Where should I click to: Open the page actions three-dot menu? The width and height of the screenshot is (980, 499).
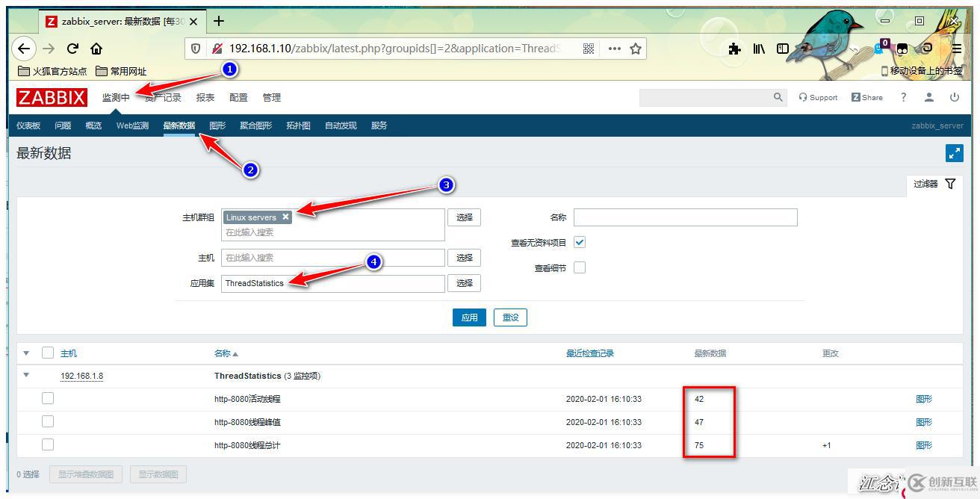pyautogui.click(x=614, y=49)
